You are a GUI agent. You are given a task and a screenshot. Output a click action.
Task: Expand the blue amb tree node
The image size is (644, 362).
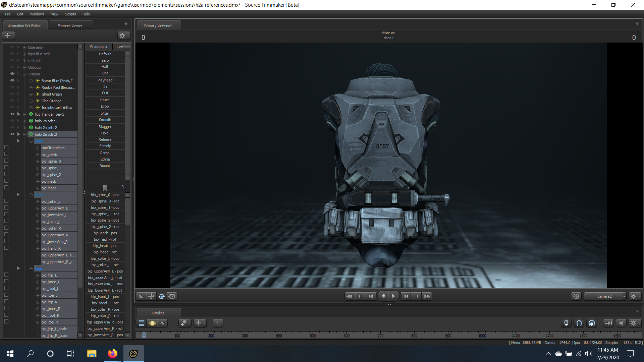(x=24, y=47)
